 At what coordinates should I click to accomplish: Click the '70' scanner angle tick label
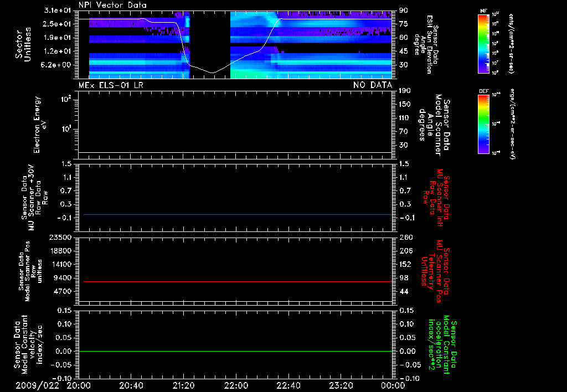point(404,132)
